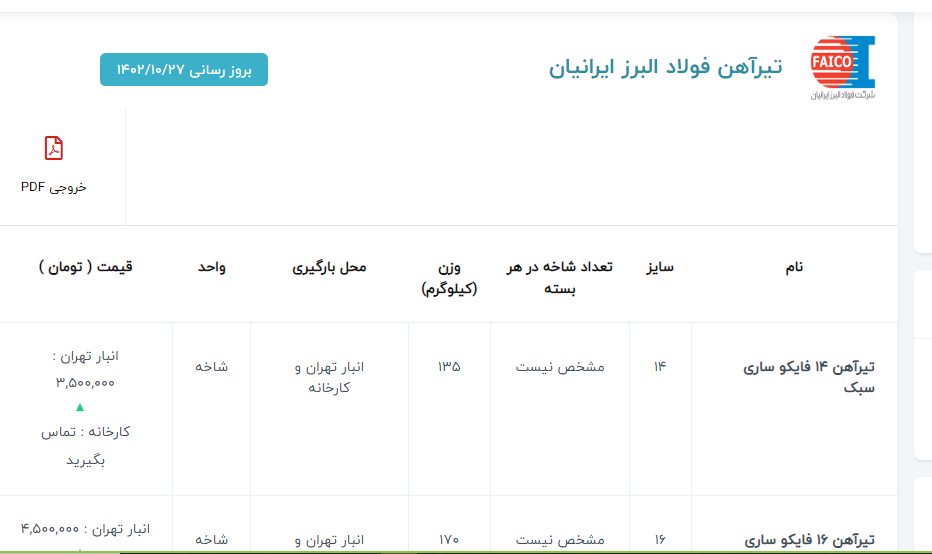This screenshot has height=554, width=932.
Task: Click the 'تعداد شاخه در هر بسته' header
Action: point(559,278)
